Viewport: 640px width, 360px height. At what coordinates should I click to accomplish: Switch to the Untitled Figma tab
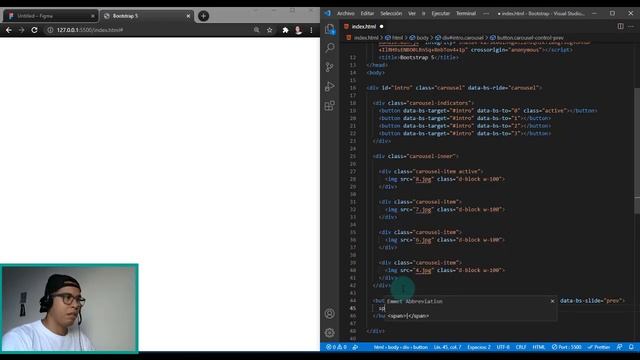50,16
